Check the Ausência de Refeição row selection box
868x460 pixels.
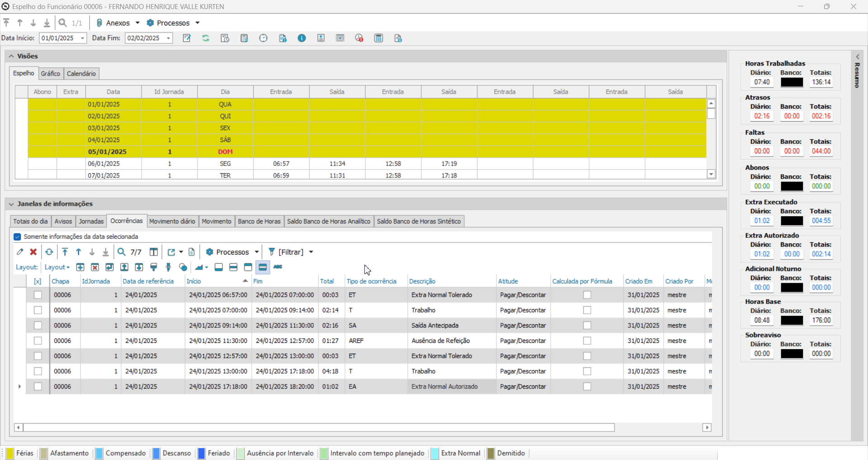38,341
